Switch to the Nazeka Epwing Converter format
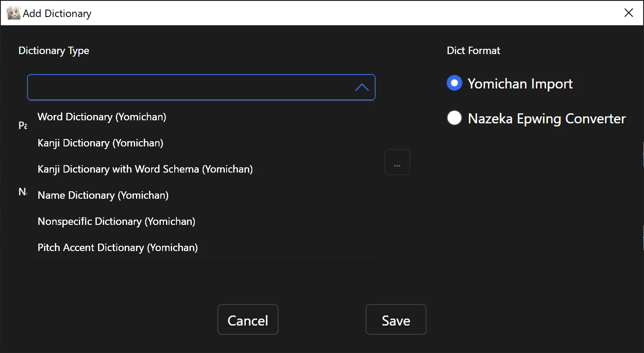Viewport: 644px width, 353px height. pyautogui.click(x=454, y=118)
